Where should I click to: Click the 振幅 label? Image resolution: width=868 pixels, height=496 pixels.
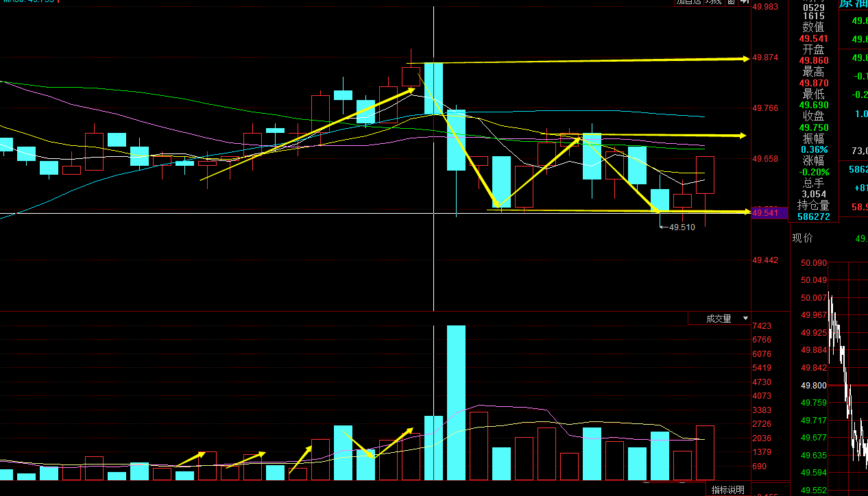click(x=814, y=138)
